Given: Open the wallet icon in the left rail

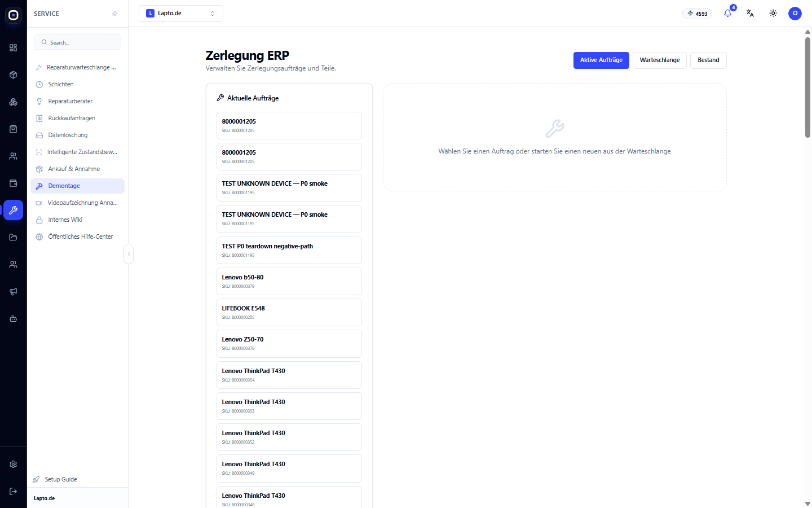Looking at the screenshot, I should point(14,183).
